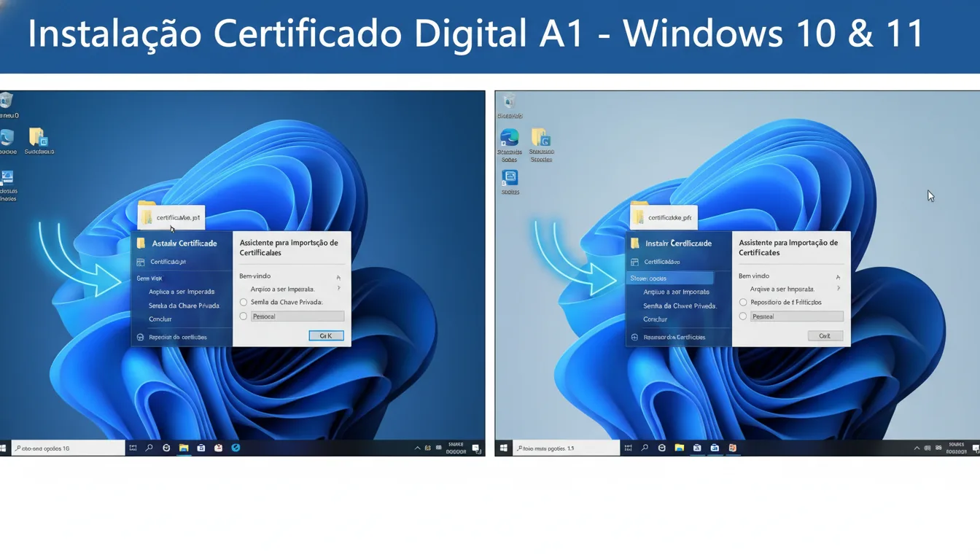Click 'Reamsor dea Certificies' link in right dialog

(674, 337)
